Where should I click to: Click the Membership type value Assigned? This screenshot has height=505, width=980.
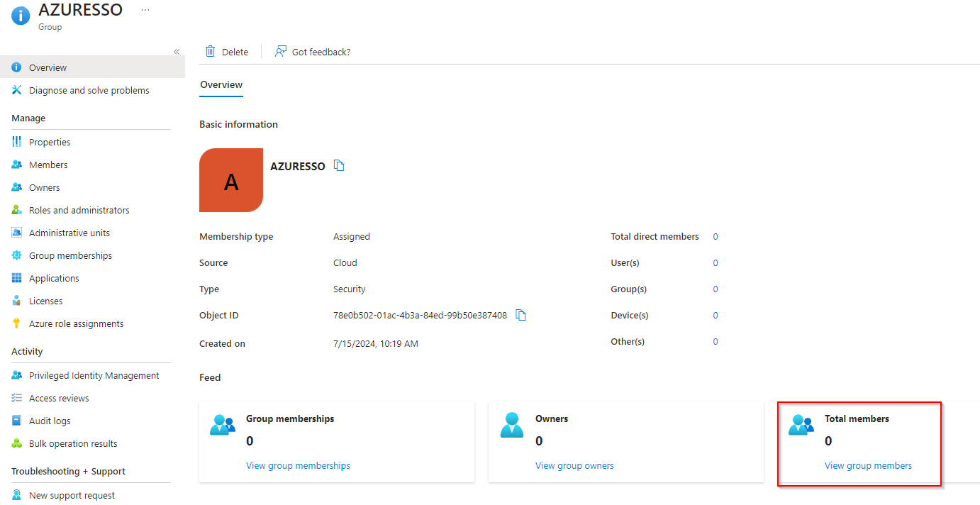352,236
